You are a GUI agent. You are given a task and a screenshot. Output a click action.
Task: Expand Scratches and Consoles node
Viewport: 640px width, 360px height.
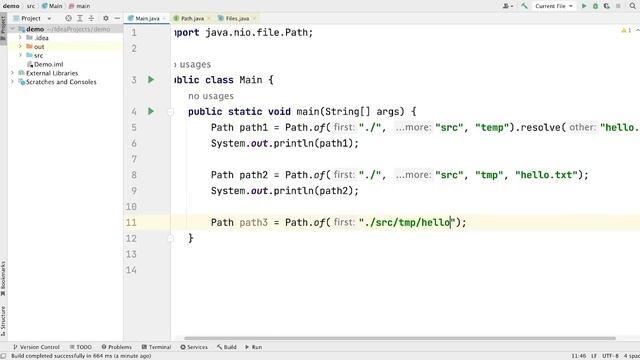pyautogui.click(x=12, y=82)
